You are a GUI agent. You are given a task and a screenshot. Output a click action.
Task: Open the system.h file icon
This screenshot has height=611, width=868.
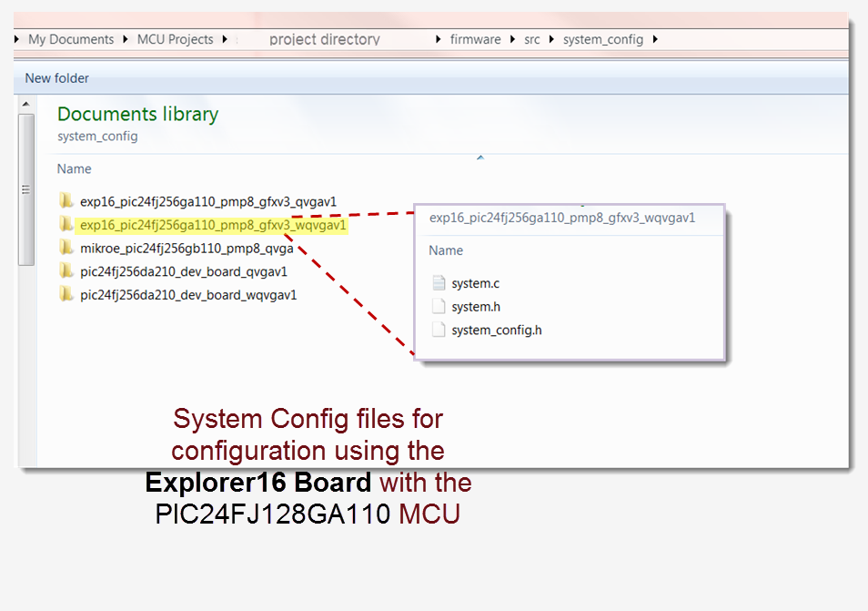[x=440, y=306]
